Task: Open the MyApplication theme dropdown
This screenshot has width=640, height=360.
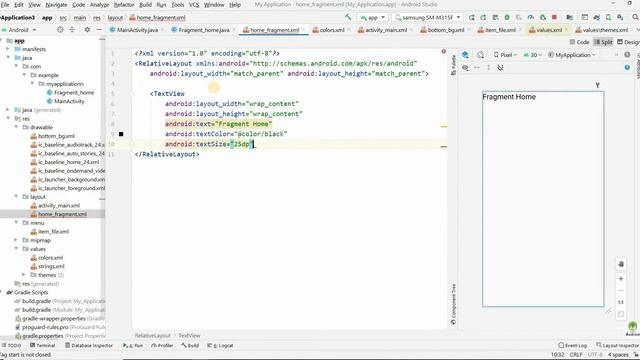Action: (x=572, y=55)
